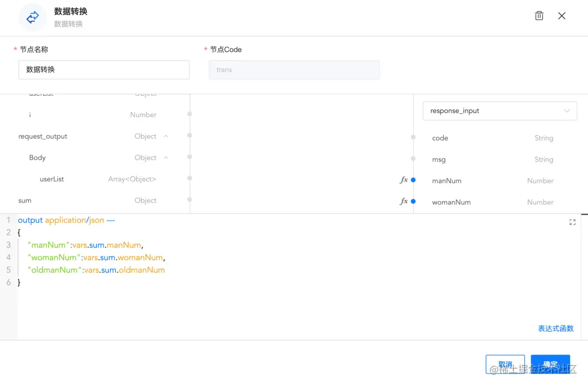588x386 pixels.
Task: Click the trash delete icon
Action: click(539, 16)
